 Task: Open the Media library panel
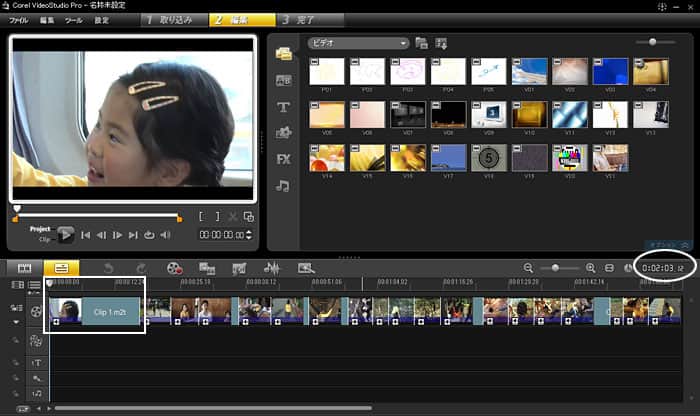click(x=283, y=54)
